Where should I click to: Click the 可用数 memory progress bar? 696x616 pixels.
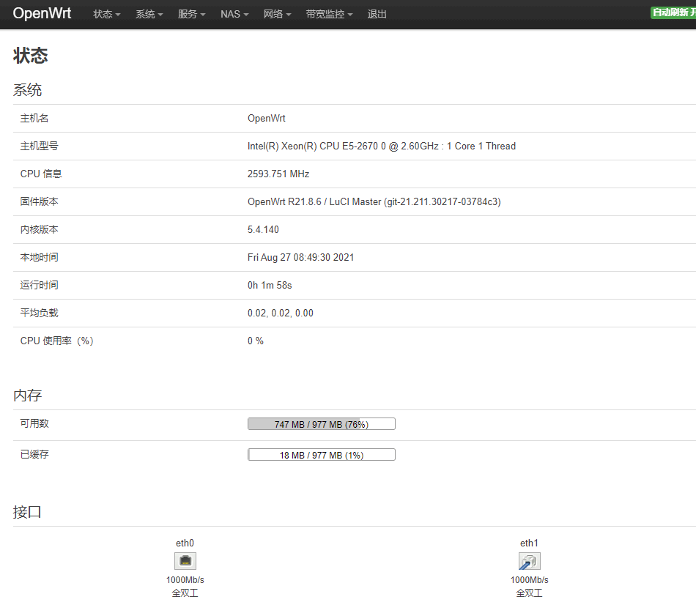[x=322, y=424]
